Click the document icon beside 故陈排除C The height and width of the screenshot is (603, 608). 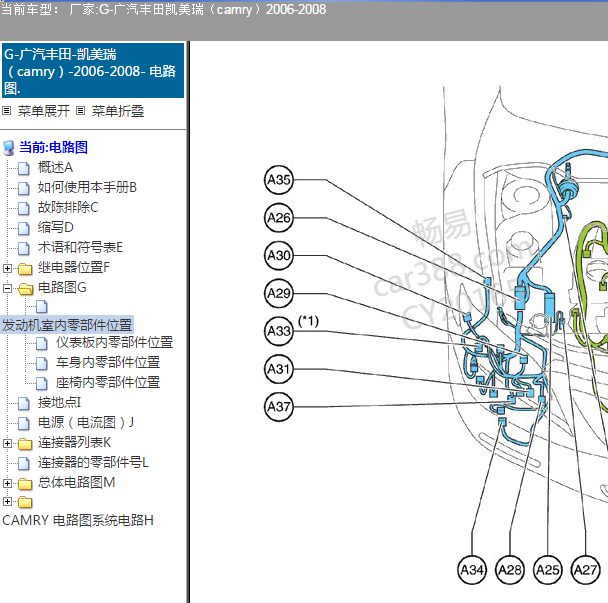pos(24,208)
